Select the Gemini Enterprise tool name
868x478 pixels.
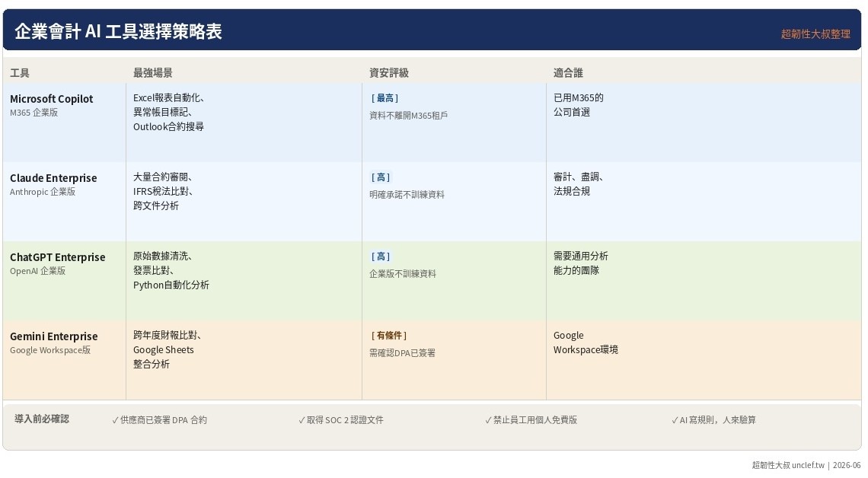tap(54, 336)
